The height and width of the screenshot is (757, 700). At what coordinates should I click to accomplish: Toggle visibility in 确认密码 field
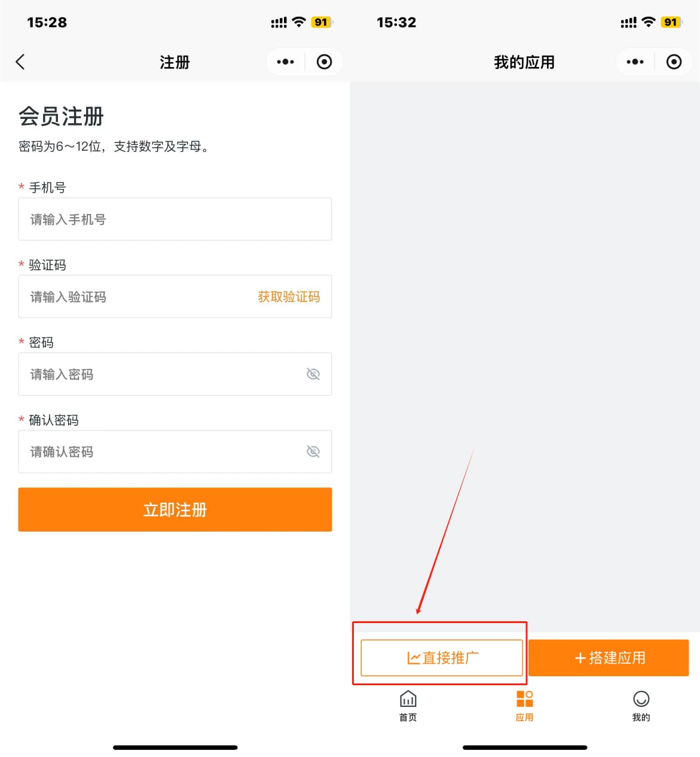coord(313,451)
